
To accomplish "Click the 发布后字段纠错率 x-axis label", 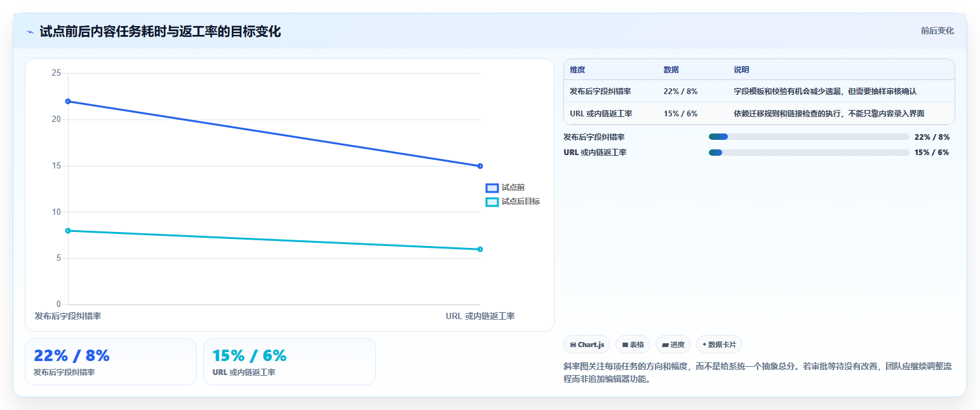I will coord(68,316).
